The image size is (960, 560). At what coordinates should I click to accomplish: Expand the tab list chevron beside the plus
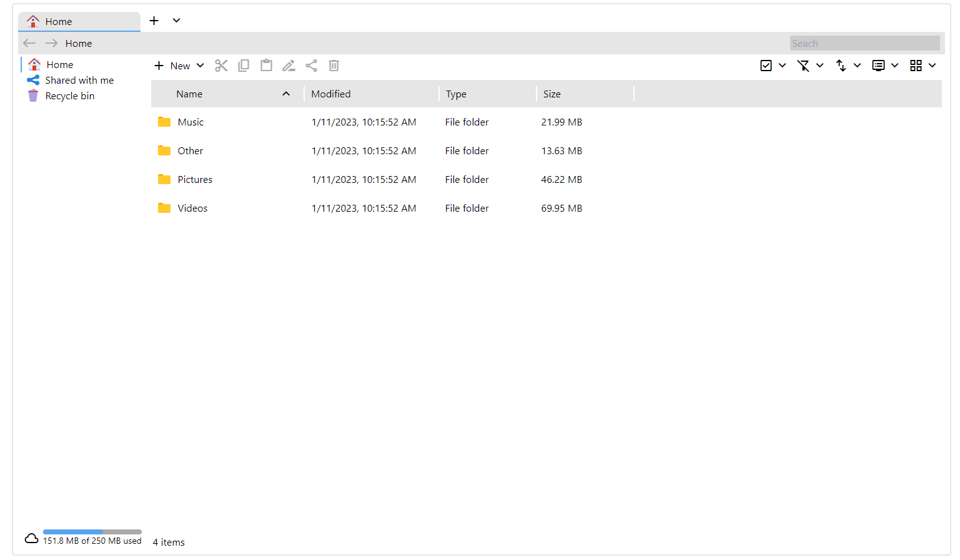[176, 20]
